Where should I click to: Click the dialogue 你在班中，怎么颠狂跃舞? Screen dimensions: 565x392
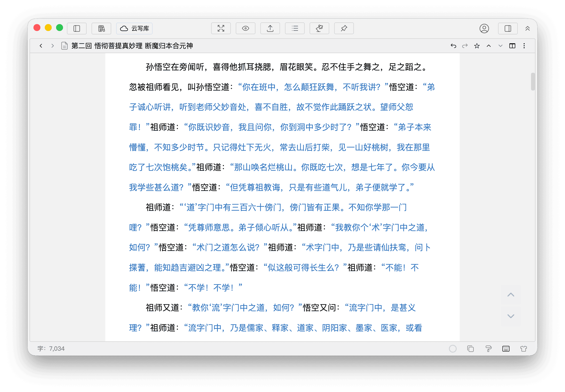pos(288,87)
